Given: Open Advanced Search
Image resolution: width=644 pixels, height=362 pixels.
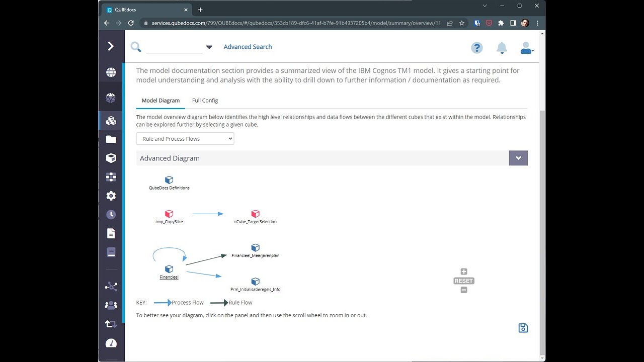Looking at the screenshot, I should (x=248, y=47).
